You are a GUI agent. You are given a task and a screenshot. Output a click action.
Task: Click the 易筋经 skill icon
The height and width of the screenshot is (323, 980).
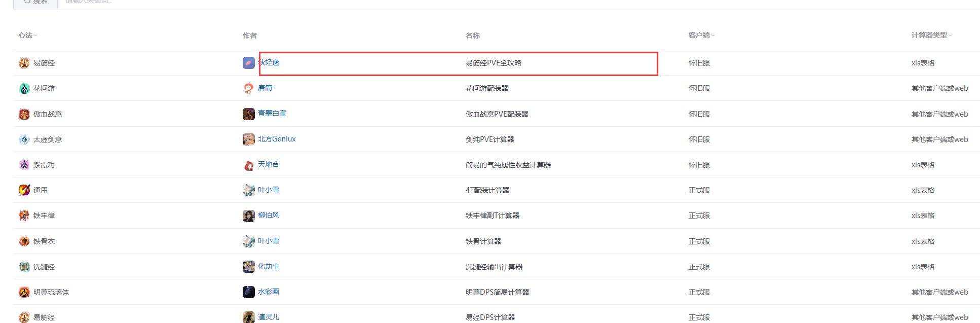point(24,63)
